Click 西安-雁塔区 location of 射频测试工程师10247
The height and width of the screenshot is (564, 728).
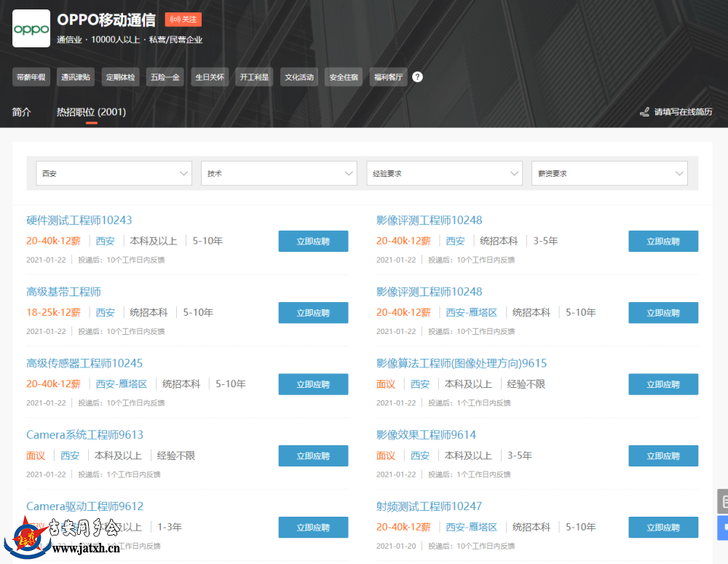pyautogui.click(x=472, y=527)
